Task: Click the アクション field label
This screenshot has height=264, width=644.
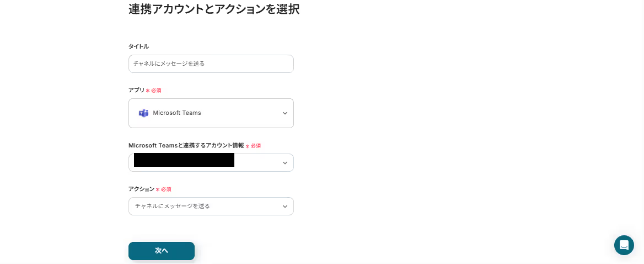Action: [x=141, y=189]
